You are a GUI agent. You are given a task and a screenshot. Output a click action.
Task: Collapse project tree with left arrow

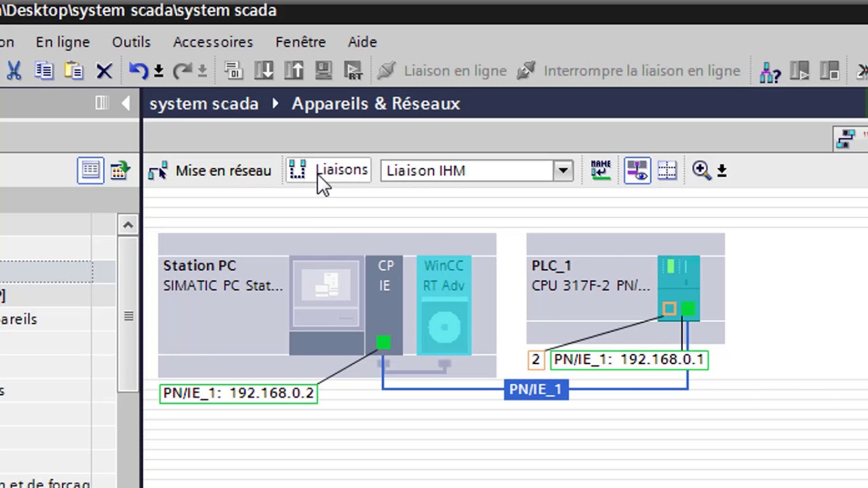point(126,103)
